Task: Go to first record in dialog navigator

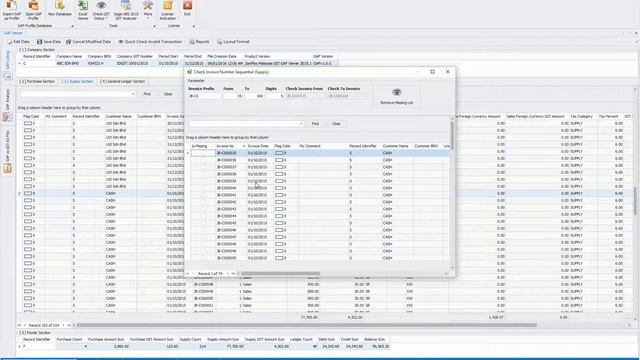Action: tap(188, 274)
